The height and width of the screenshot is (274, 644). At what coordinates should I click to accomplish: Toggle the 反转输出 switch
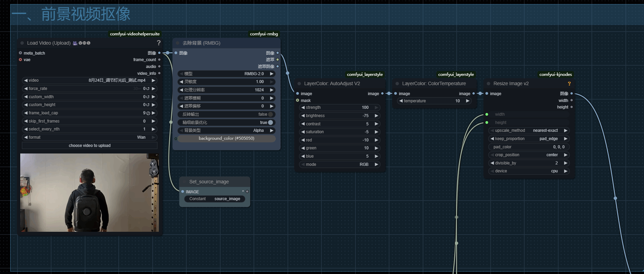[270, 114]
